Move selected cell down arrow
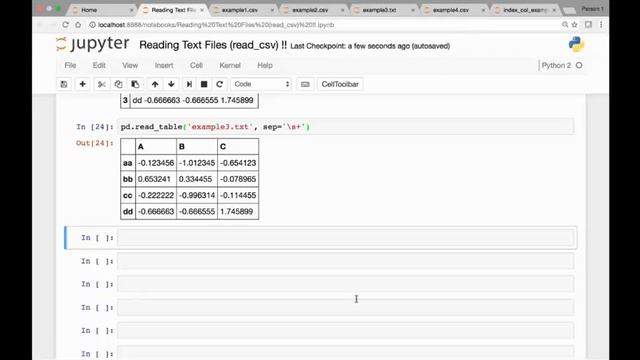 [171, 84]
